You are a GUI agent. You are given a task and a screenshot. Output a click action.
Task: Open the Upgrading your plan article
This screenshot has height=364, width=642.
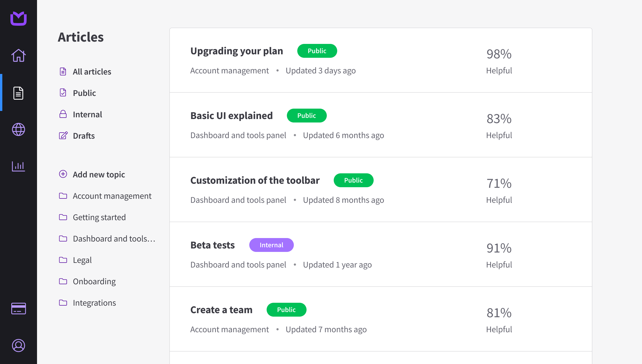(x=237, y=51)
